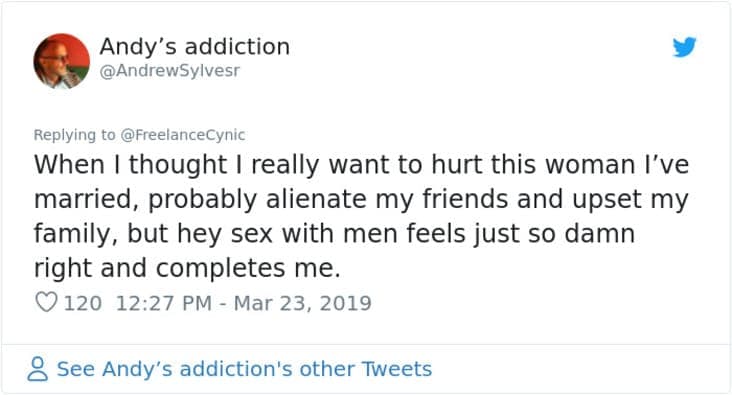Select the word Replying above tweet
Viewport: 732px width, 395px height.
64,134
